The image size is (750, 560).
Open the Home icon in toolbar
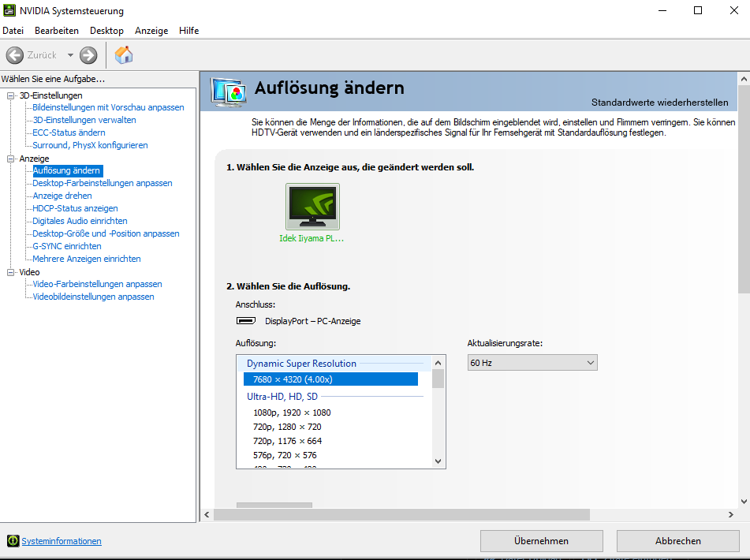click(x=124, y=55)
